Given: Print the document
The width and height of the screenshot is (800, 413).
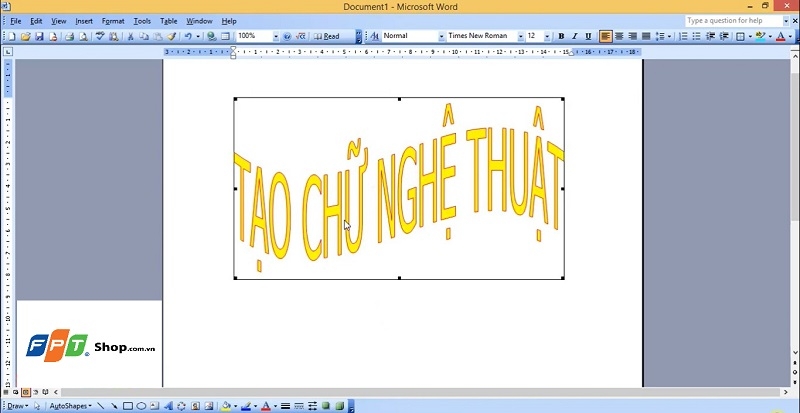Looking at the screenshot, I should [x=69, y=36].
